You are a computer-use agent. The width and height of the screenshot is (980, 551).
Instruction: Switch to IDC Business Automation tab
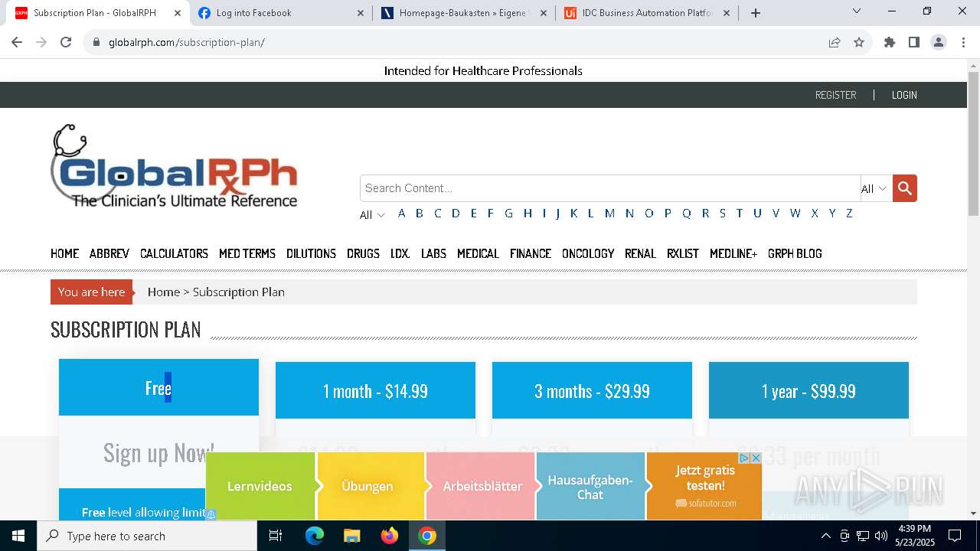tap(647, 13)
